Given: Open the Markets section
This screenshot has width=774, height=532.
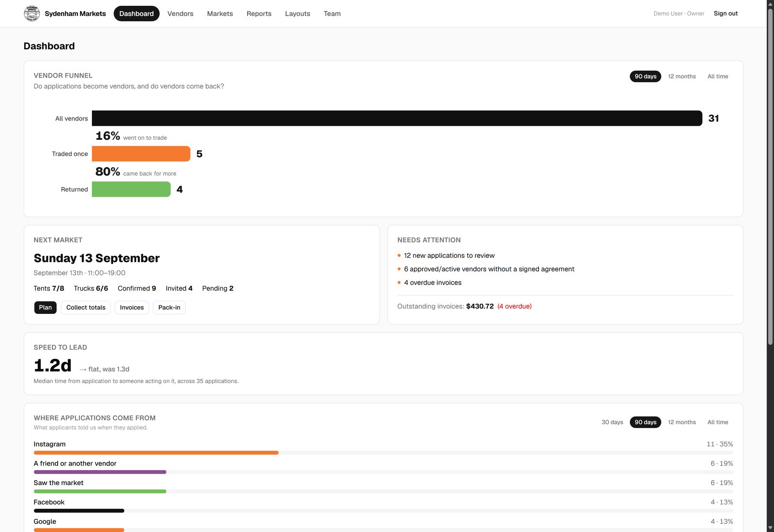Looking at the screenshot, I should [220, 14].
